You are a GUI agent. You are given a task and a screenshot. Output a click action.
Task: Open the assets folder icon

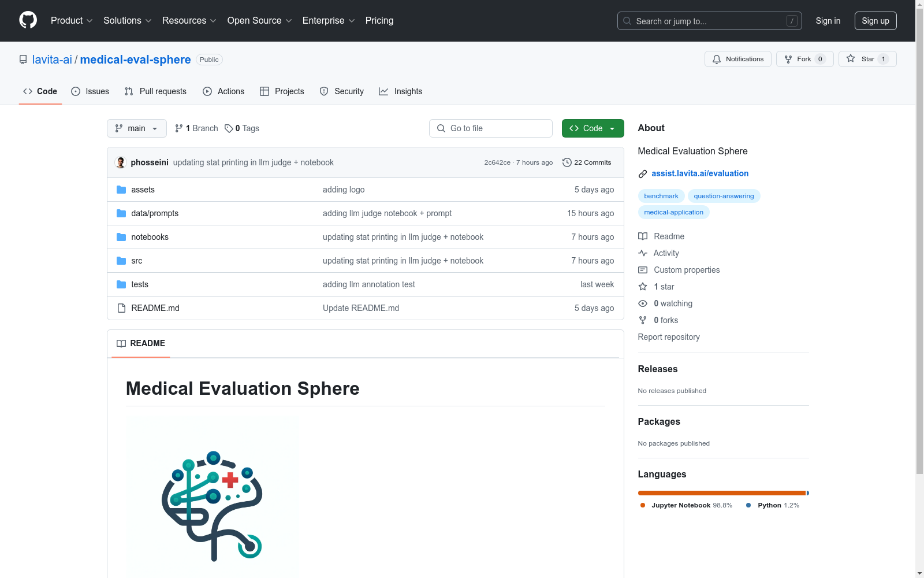121,190
